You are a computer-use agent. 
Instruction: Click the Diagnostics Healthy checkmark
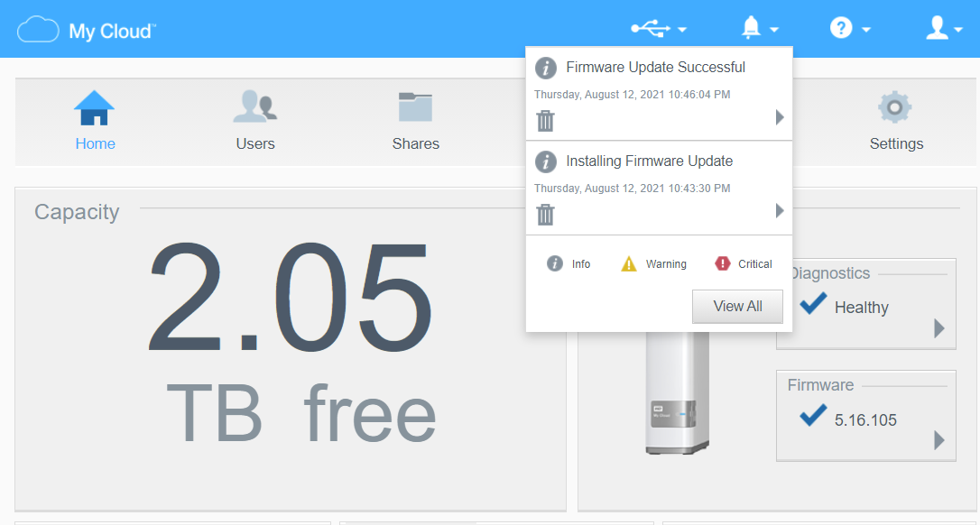(813, 303)
